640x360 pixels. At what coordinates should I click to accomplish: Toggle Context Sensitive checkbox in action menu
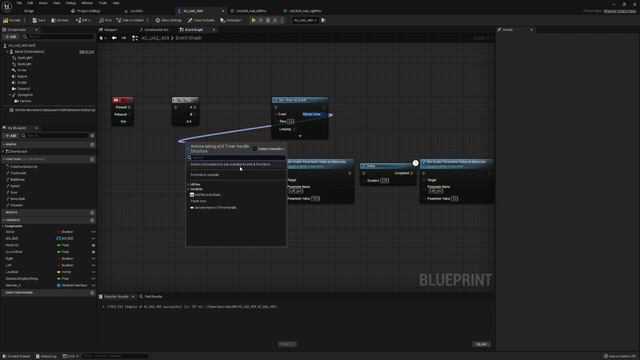[x=255, y=149]
